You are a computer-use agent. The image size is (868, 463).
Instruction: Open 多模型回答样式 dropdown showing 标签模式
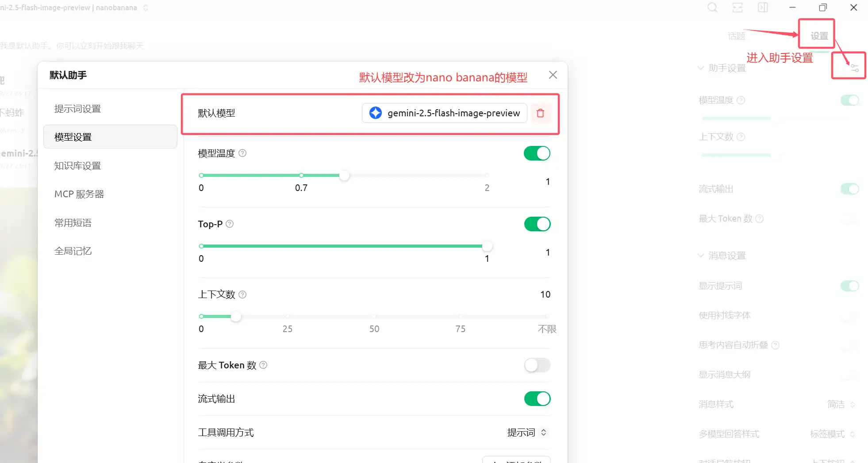(x=832, y=434)
